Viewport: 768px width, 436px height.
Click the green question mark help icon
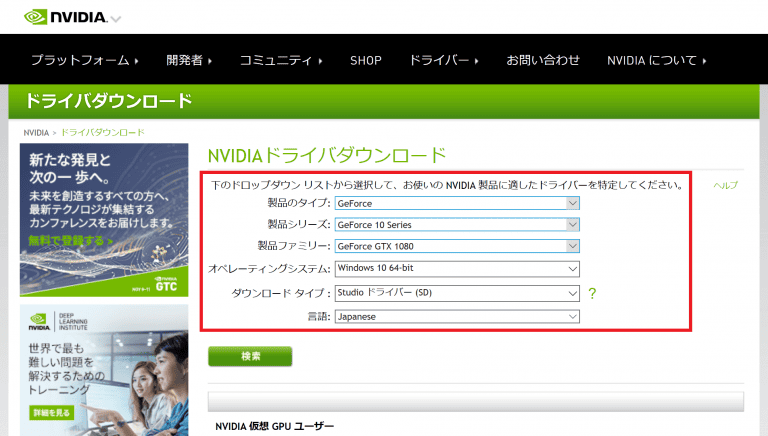pos(592,293)
